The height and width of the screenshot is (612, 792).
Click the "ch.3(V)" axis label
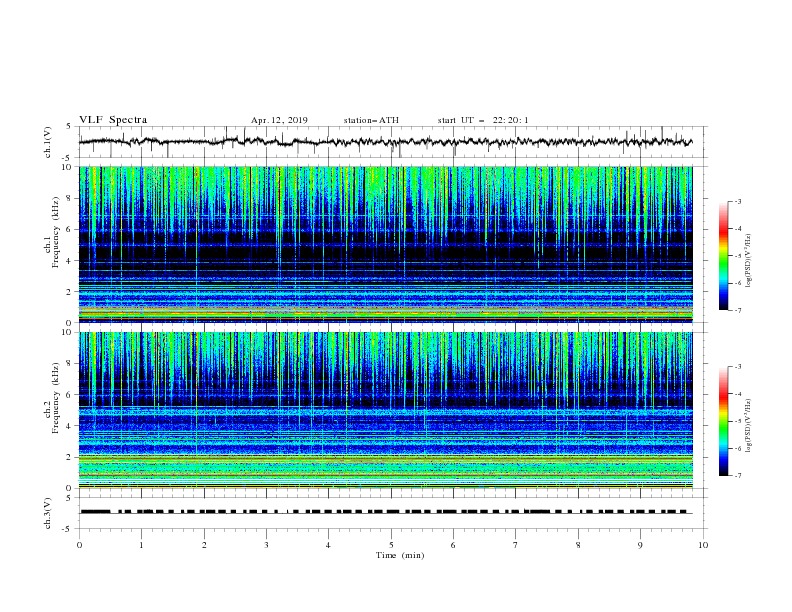[x=48, y=513]
